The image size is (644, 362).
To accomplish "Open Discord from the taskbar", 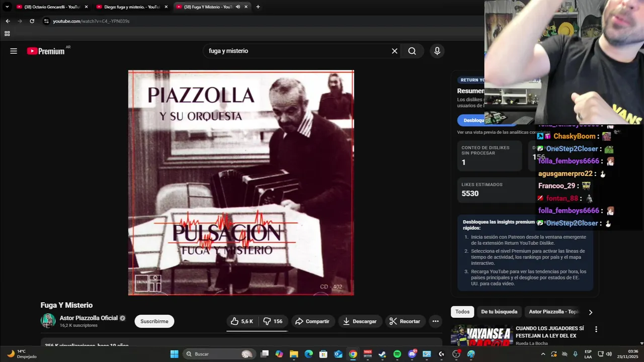I will (412, 354).
